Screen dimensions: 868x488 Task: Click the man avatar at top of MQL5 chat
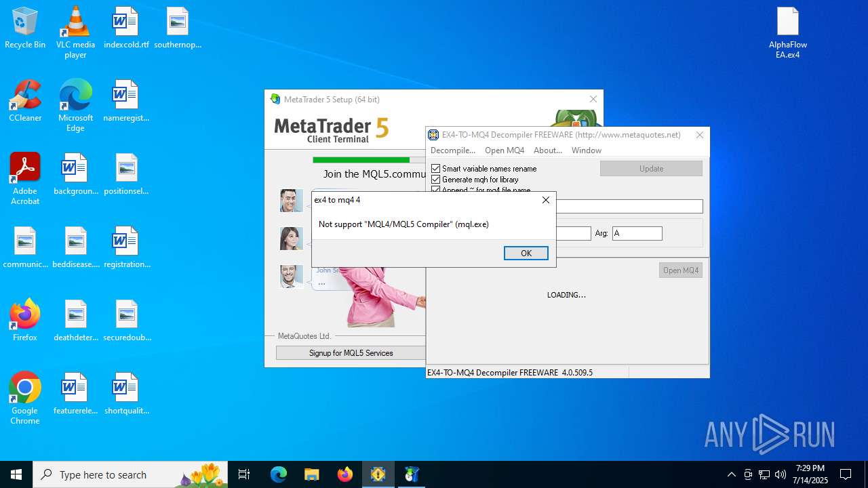click(x=292, y=200)
